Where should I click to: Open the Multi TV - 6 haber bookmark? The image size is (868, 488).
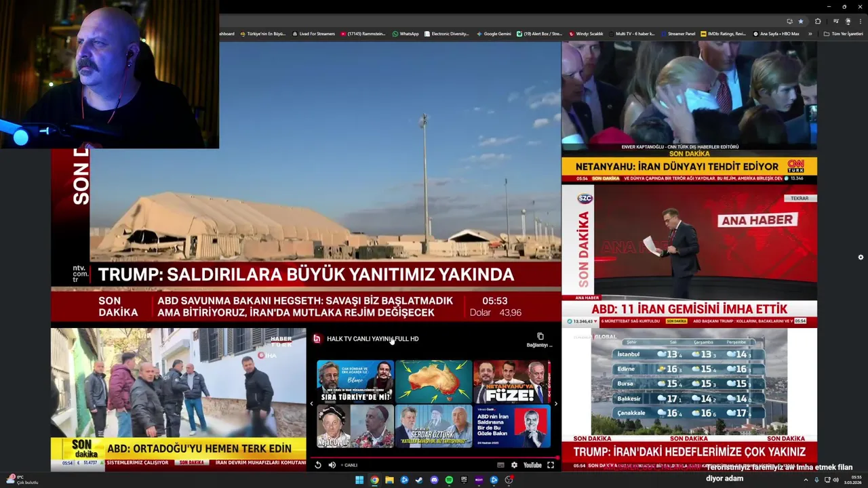coord(632,33)
